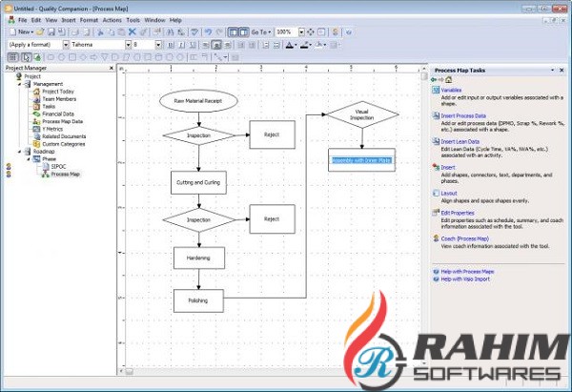Pick line color with the pen swatch

(x=304, y=45)
